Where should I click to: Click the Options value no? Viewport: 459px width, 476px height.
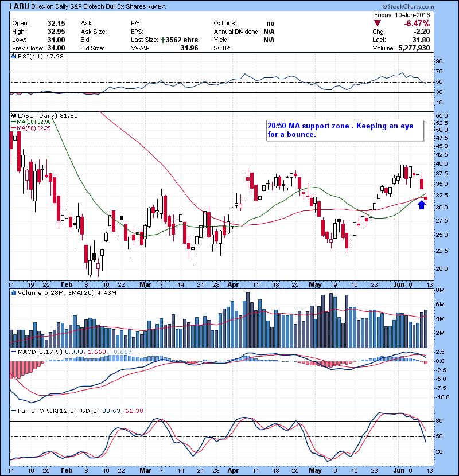(x=270, y=24)
